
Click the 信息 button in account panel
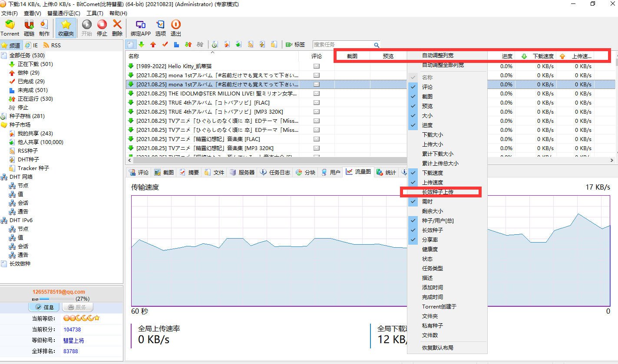pos(44,307)
